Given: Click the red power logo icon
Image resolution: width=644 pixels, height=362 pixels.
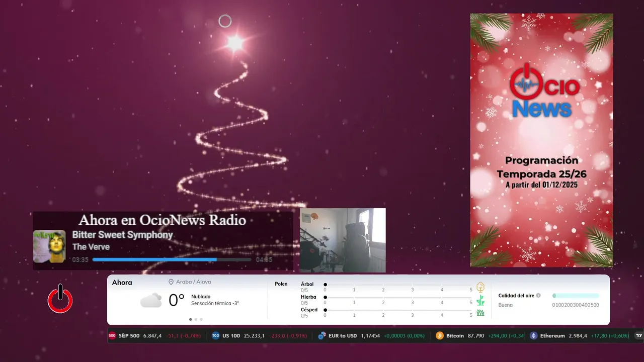Looking at the screenshot, I should tap(60, 299).
